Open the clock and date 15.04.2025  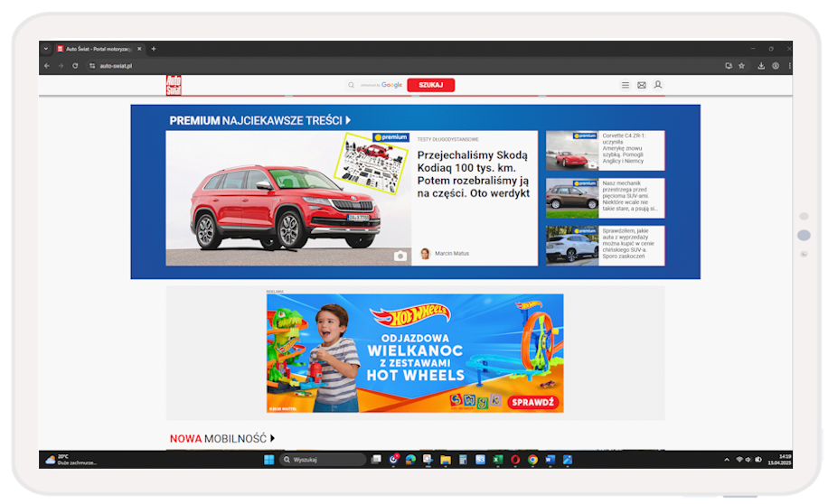click(779, 460)
